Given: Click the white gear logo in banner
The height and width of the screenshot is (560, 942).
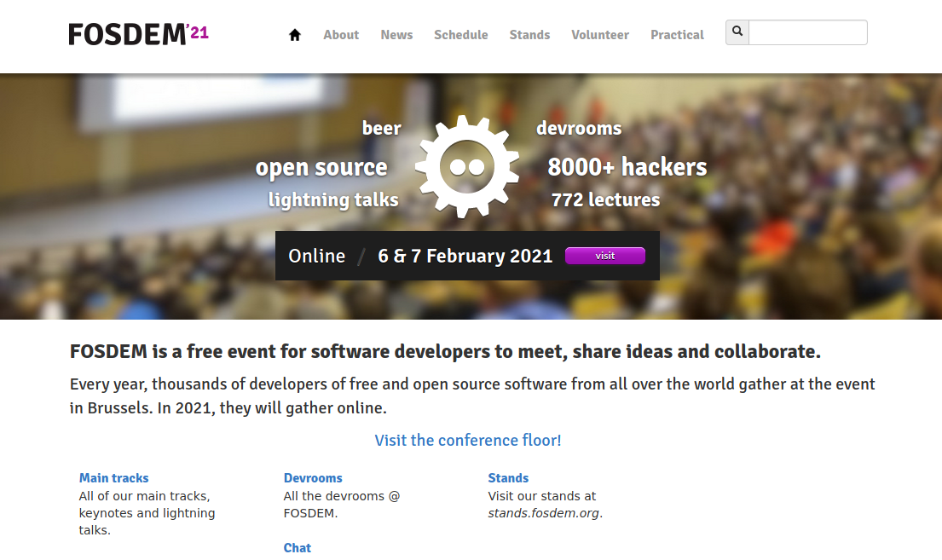Looking at the screenshot, I should pos(467,166).
